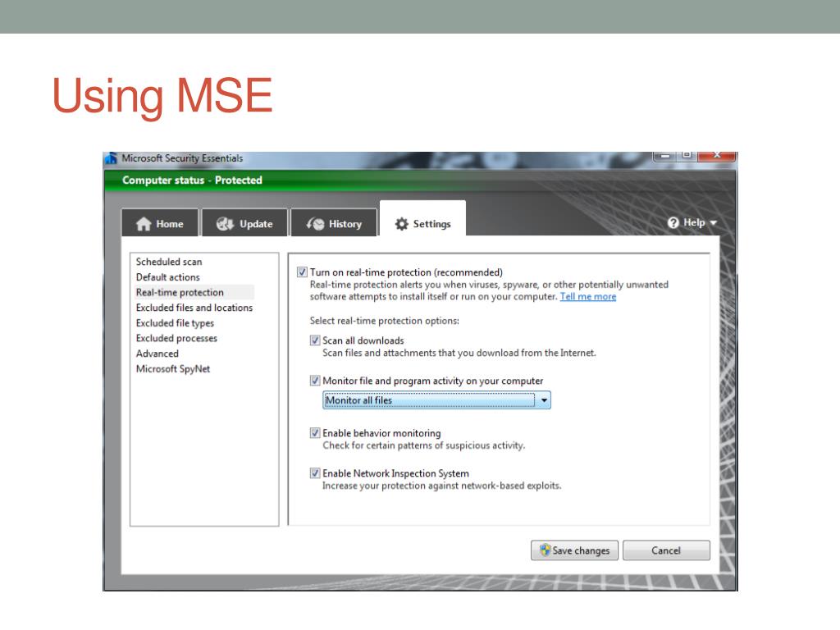The image size is (840, 630).
Task: Click the Settings tab gear icon
Action: (x=402, y=224)
